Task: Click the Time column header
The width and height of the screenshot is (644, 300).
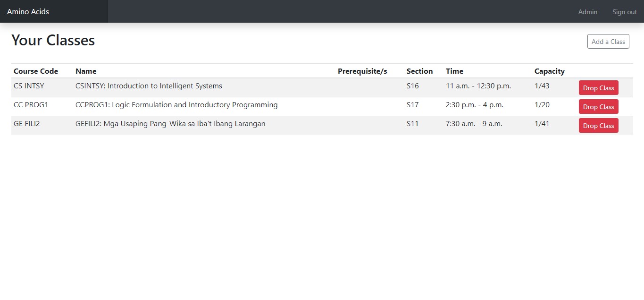Action: point(454,71)
